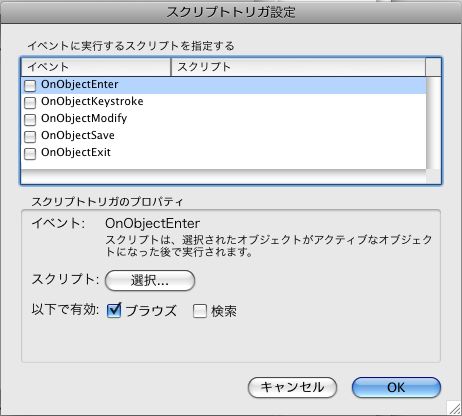The image size is (462, 416).
Task: Enable the 検索 mode checkbox
Action: pyautogui.click(x=200, y=311)
